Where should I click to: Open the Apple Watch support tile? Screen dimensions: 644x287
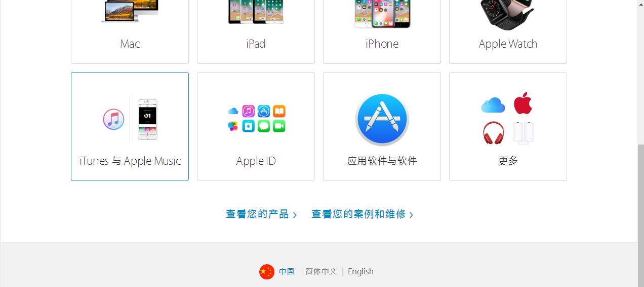508,31
